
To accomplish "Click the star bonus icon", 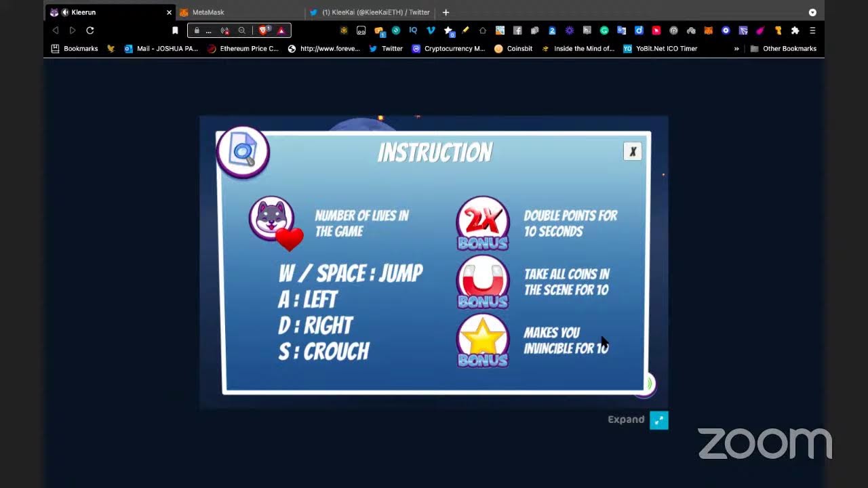I will (483, 341).
